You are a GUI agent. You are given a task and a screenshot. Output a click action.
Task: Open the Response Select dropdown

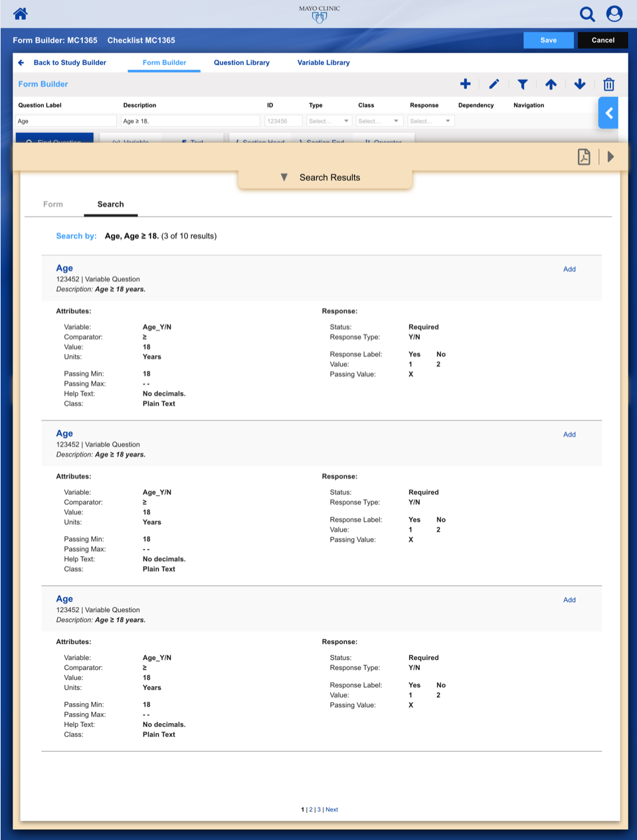[x=430, y=121]
